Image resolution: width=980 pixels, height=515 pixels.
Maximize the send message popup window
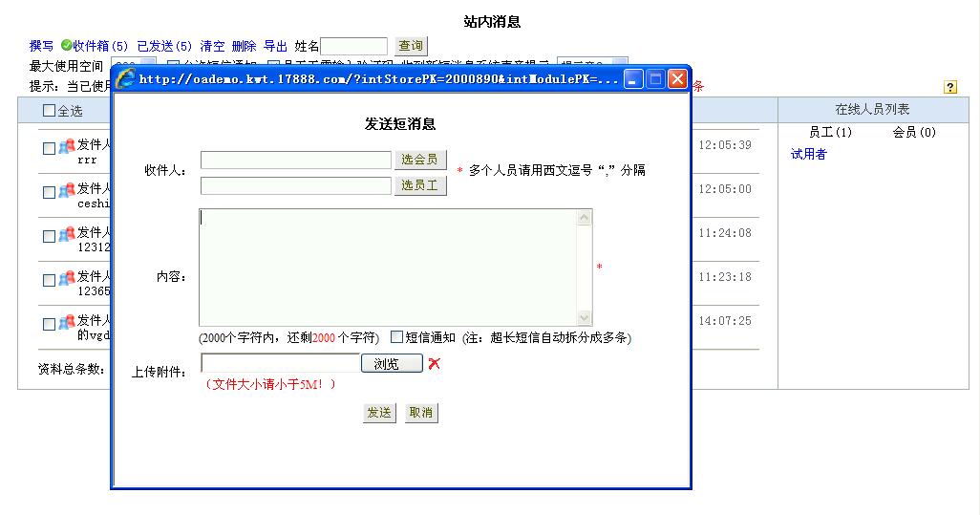click(655, 79)
